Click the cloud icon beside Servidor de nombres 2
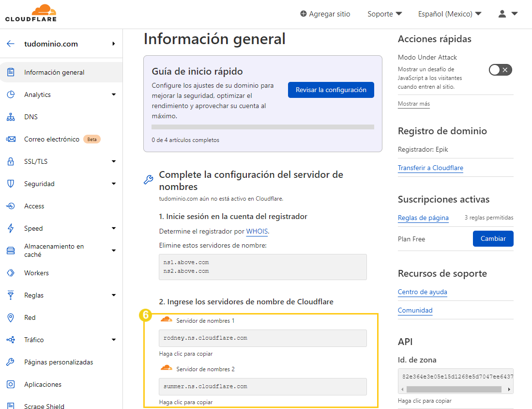This screenshot has width=532, height=409. 166,368
